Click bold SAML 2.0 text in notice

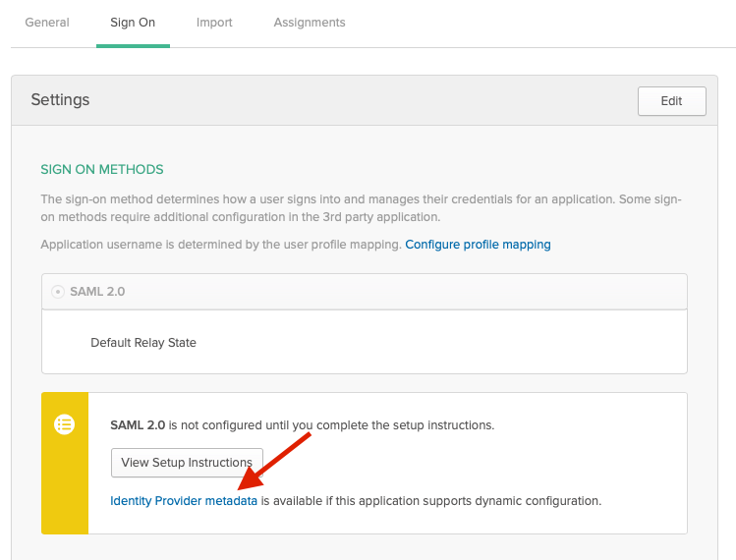pyautogui.click(x=138, y=425)
